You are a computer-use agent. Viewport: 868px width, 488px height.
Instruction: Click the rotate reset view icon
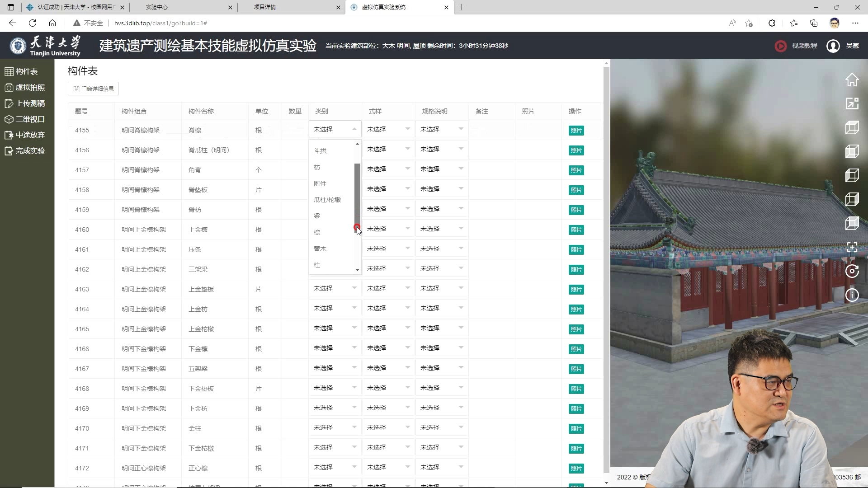click(852, 271)
